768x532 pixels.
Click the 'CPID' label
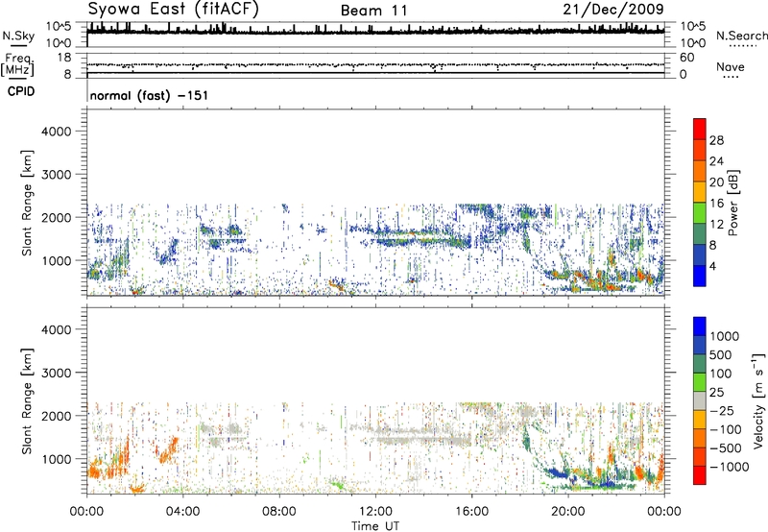coord(21,91)
